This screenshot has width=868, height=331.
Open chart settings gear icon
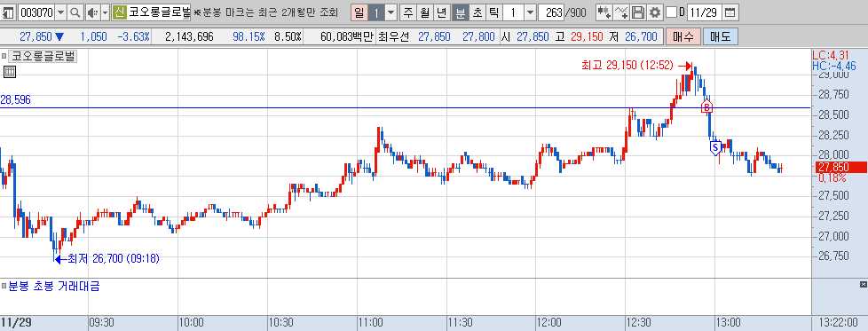[x=655, y=12]
